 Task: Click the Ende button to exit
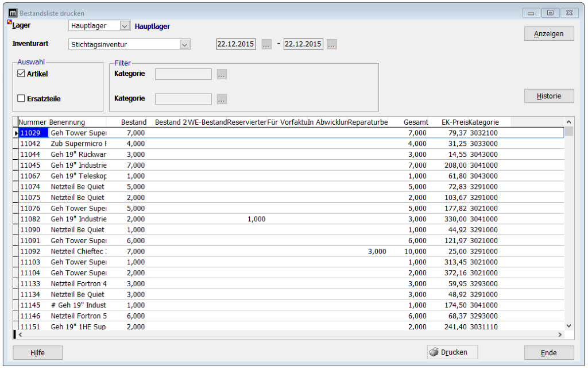(x=549, y=352)
